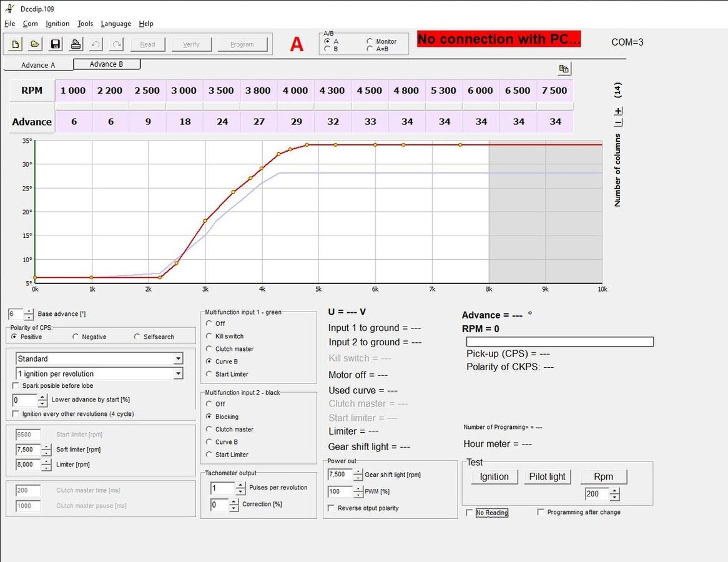Click the Undo arrow icon
This screenshot has width=728, height=562.
(x=96, y=44)
